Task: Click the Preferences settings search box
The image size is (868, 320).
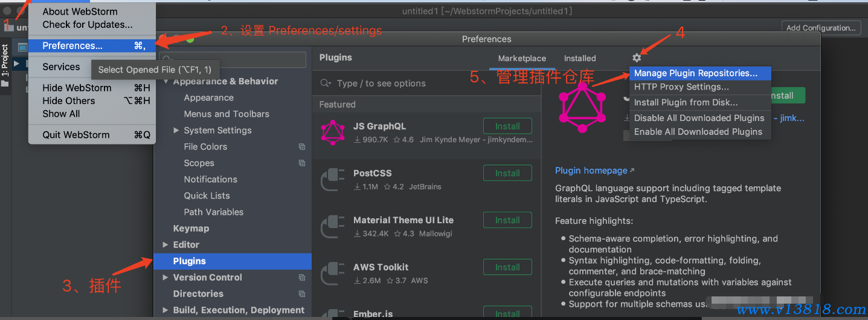Action: [x=233, y=60]
